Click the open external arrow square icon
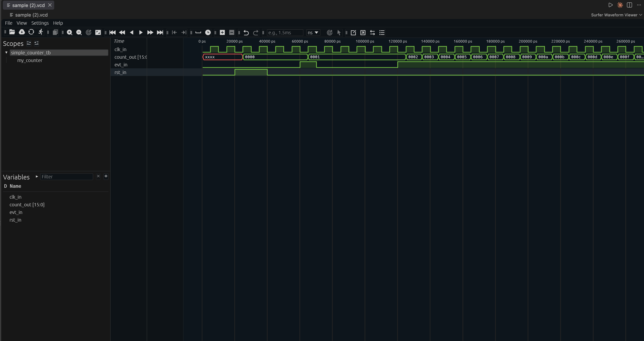The height and width of the screenshot is (341, 644). pyautogui.click(x=363, y=33)
